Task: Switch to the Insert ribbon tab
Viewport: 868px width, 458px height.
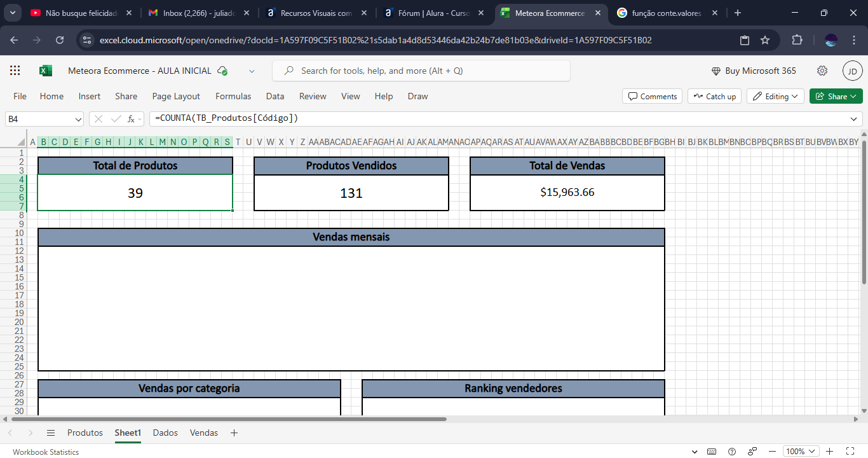Action: tap(90, 96)
